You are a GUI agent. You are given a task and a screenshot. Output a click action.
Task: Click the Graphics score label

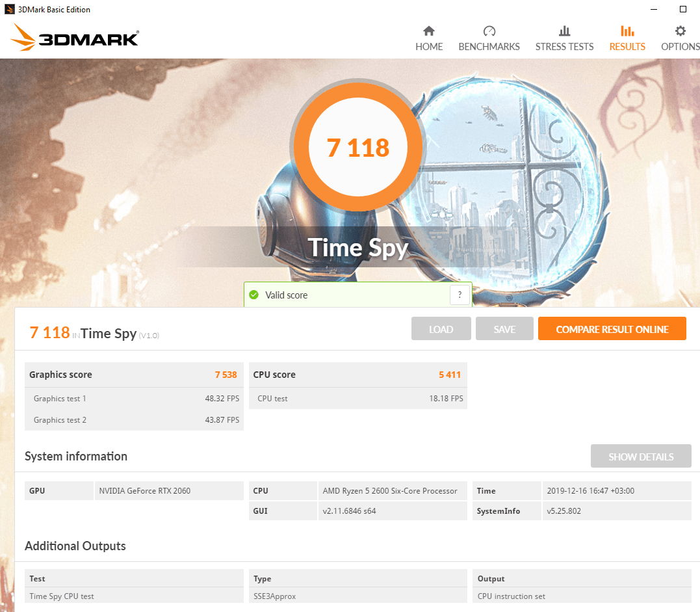60,375
